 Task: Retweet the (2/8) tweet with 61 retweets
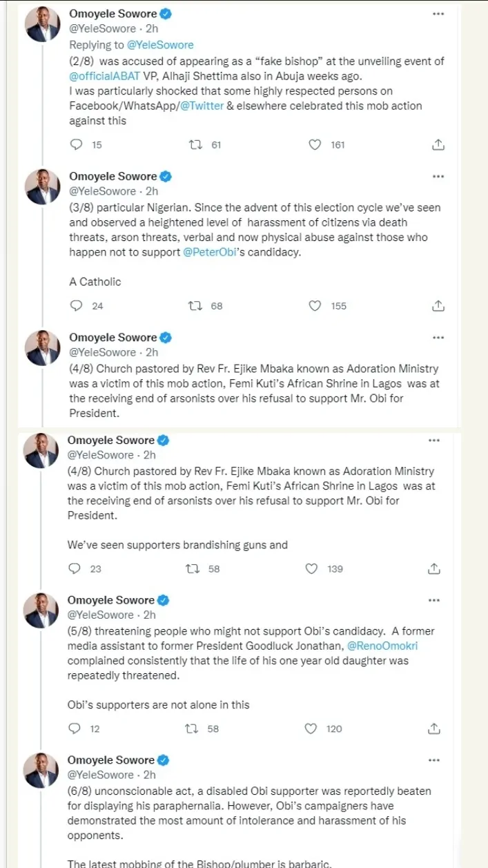(195, 145)
